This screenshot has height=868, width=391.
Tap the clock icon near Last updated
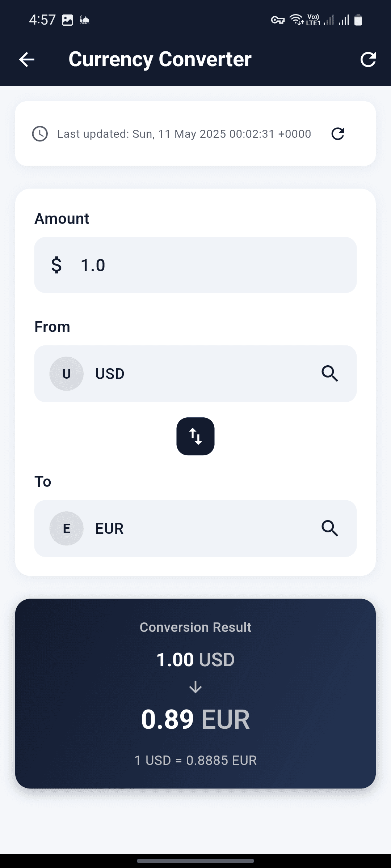40,134
